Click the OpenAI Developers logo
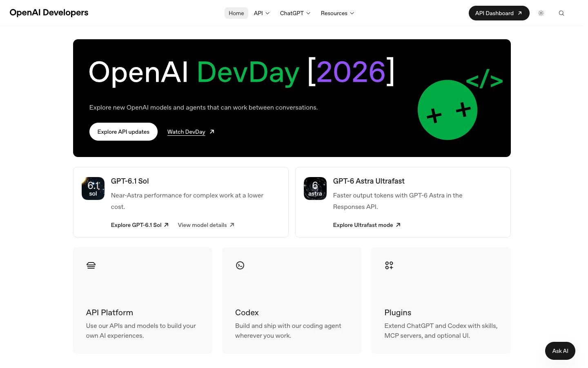The image size is (588, 368). coord(49,13)
